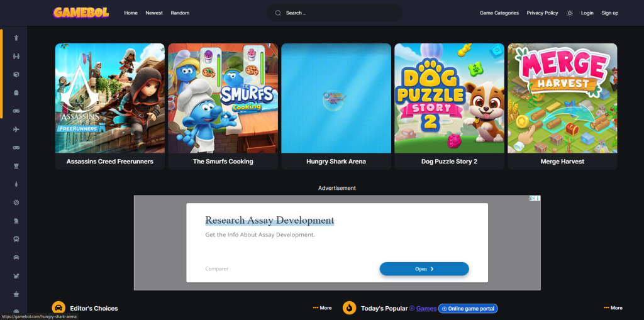Screen dimensions: 644x320
Task: Open the Privacy Policy page
Action: tap(542, 13)
